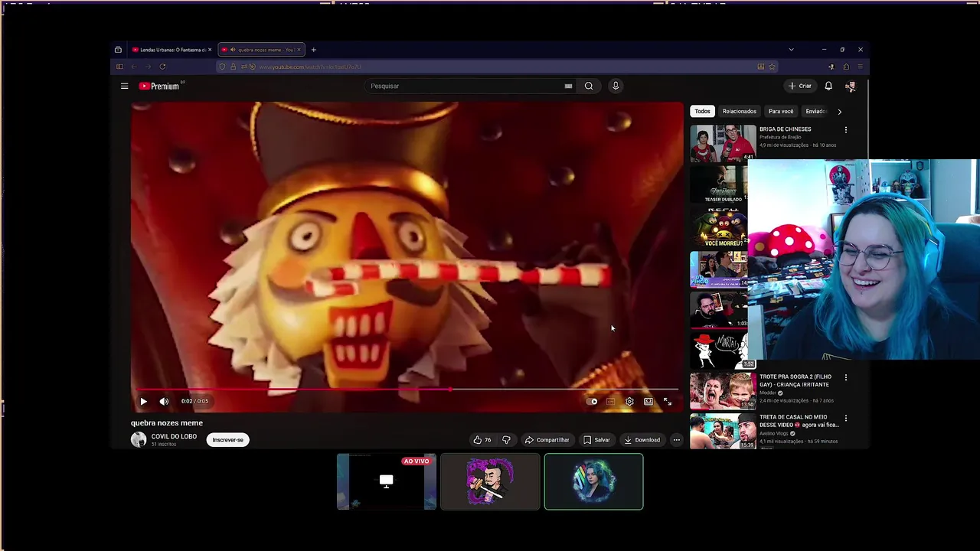Screen dimensions: 980x551
Task: Open COVIL DO LOBO channel avatar
Action: [x=139, y=439]
